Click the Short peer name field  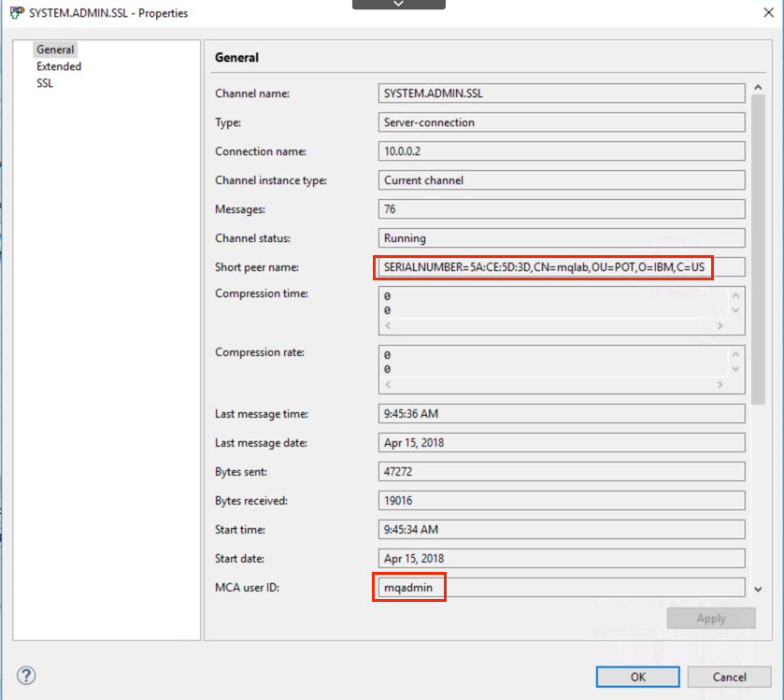[x=562, y=267]
